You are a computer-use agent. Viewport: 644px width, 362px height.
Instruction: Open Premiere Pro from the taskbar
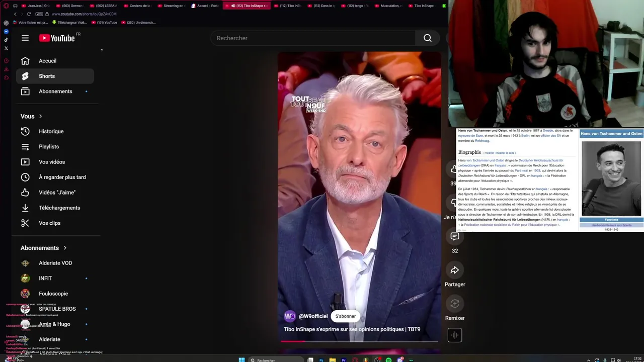(344, 360)
